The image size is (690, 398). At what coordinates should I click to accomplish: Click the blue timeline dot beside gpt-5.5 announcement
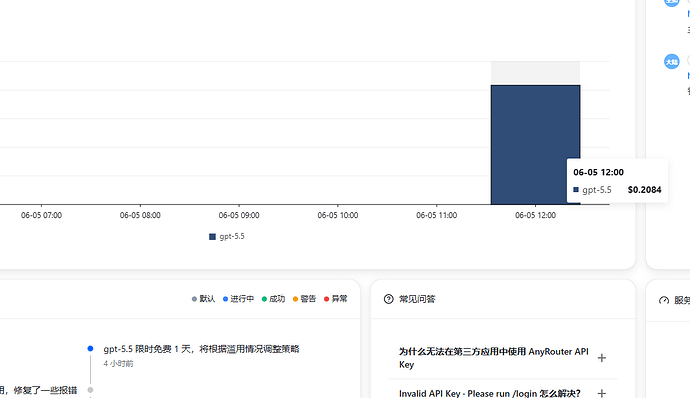[90, 349]
